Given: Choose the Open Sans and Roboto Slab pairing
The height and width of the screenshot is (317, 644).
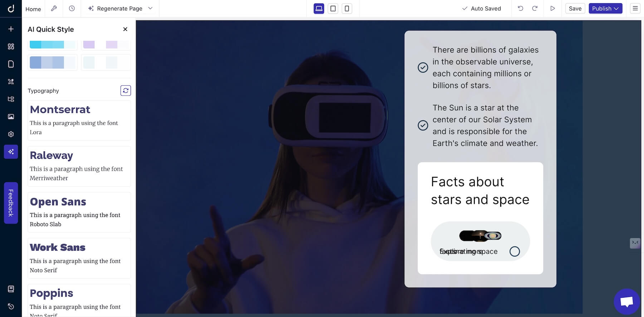Looking at the screenshot, I should (x=79, y=212).
